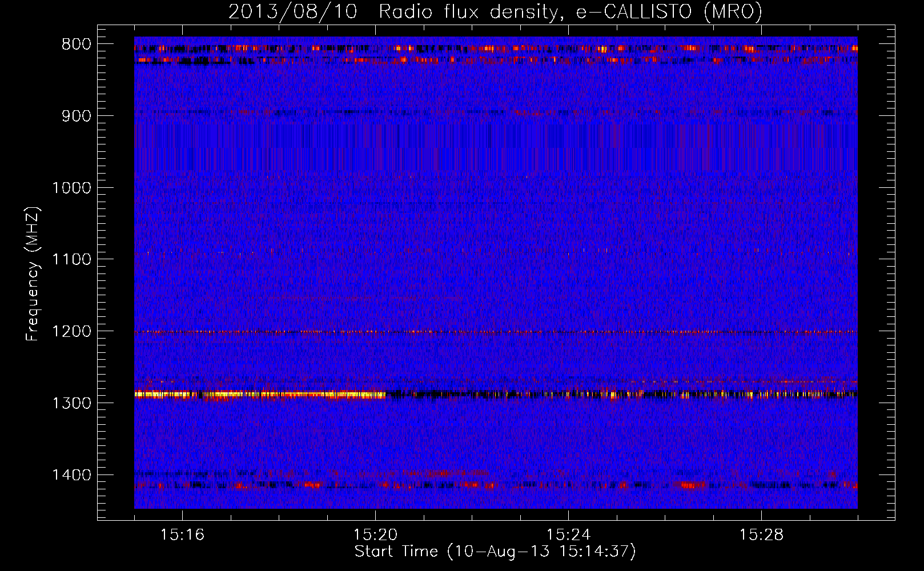
Task: Click the 900 frequency tick label
Action: click(x=77, y=116)
